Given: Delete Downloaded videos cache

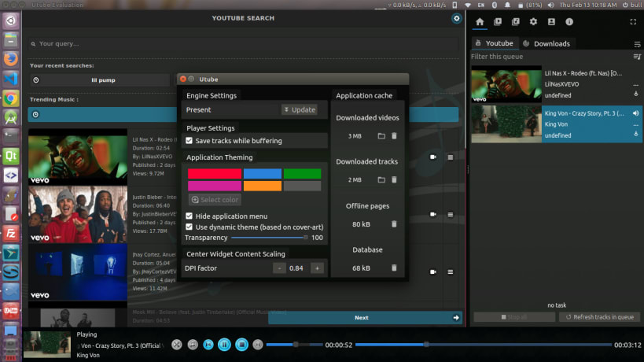Looking at the screenshot, I should 394,135.
